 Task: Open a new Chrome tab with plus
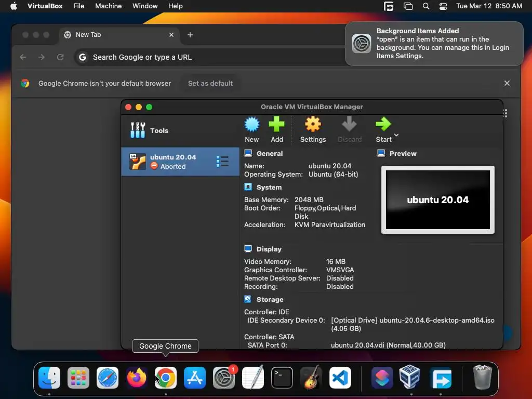click(x=190, y=35)
